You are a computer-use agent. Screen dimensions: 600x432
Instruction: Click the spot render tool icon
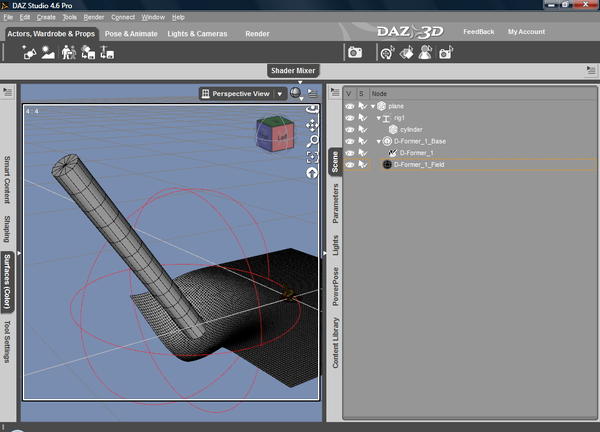(x=387, y=53)
